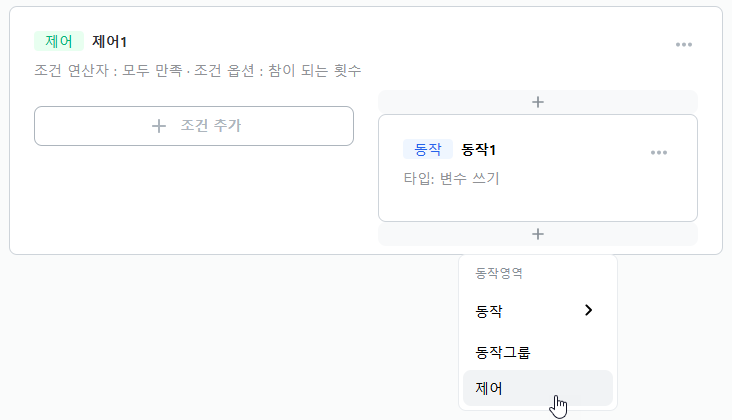Click the plus icon beside 조건 추가
This screenshot has height=420, width=732.
159,126
